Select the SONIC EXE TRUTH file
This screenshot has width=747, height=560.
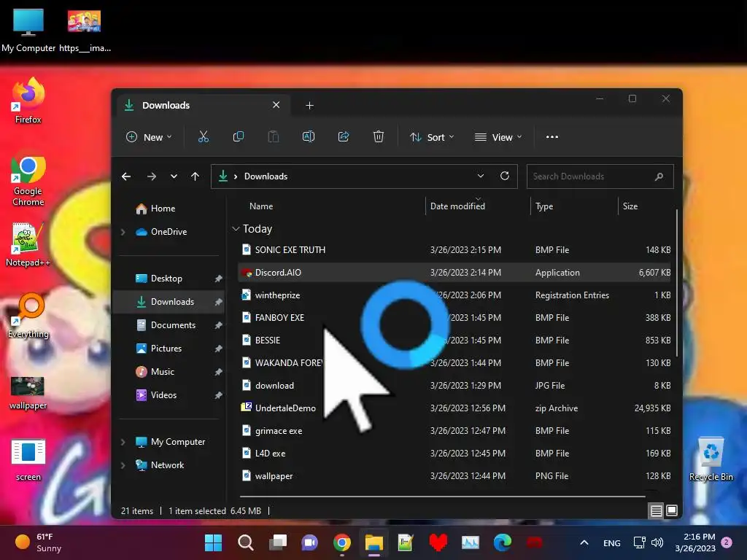point(454,250)
